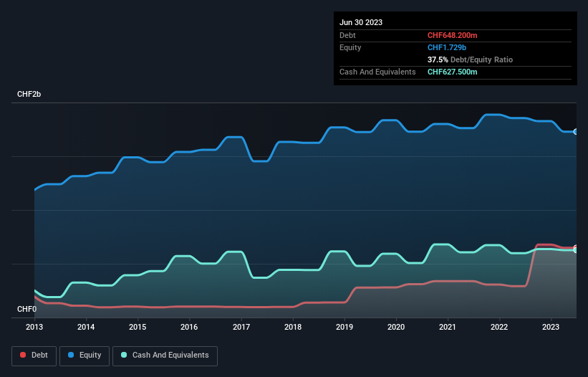Click the CHF2b y-axis label
The image size is (588, 377).
tap(29, 94)
